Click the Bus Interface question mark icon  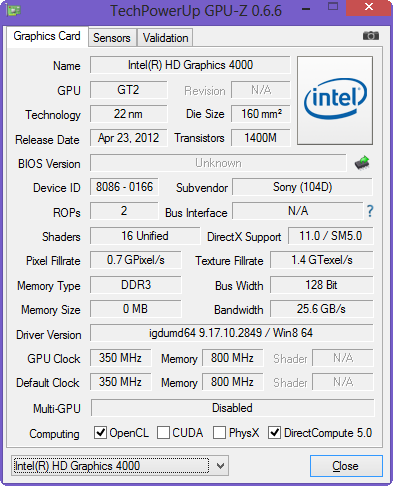370,211
